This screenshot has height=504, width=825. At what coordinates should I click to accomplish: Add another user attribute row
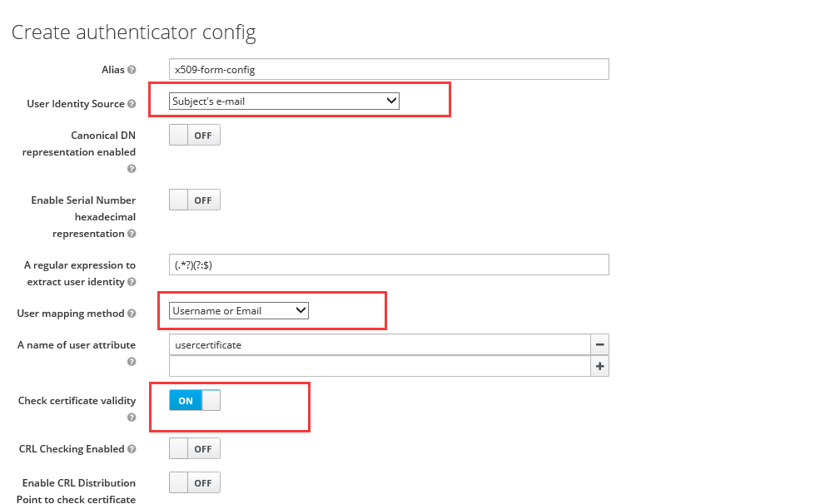click(600, 366)
